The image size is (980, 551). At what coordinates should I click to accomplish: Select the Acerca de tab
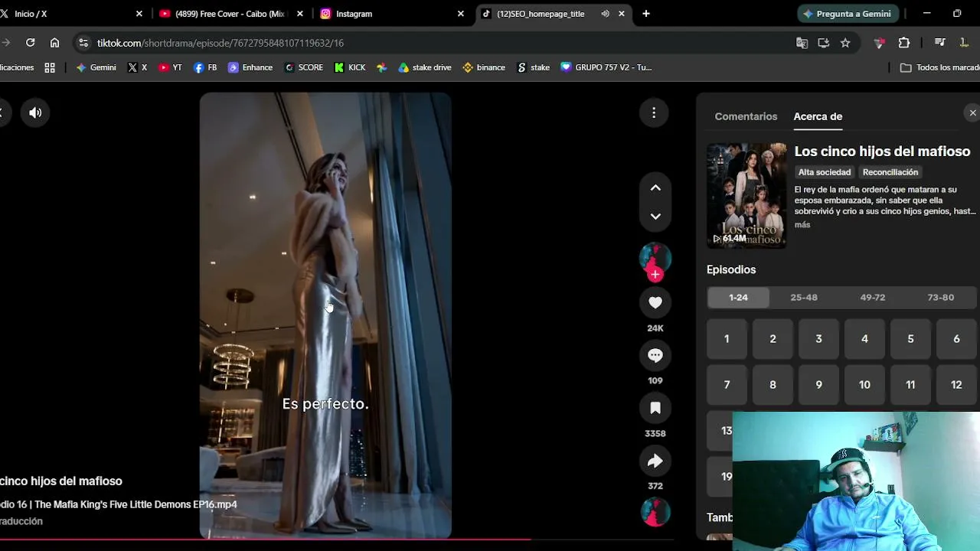pos(818,116)
